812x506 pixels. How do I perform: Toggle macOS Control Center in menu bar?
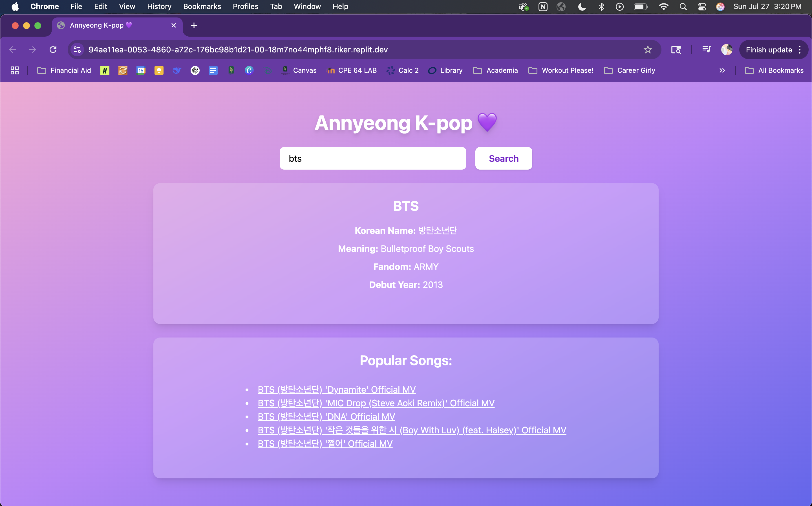coord(702,6)
